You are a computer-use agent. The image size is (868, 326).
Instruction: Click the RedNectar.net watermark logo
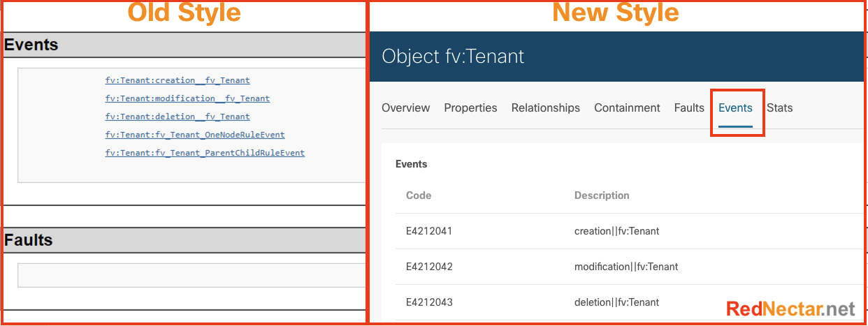point(790,309)
